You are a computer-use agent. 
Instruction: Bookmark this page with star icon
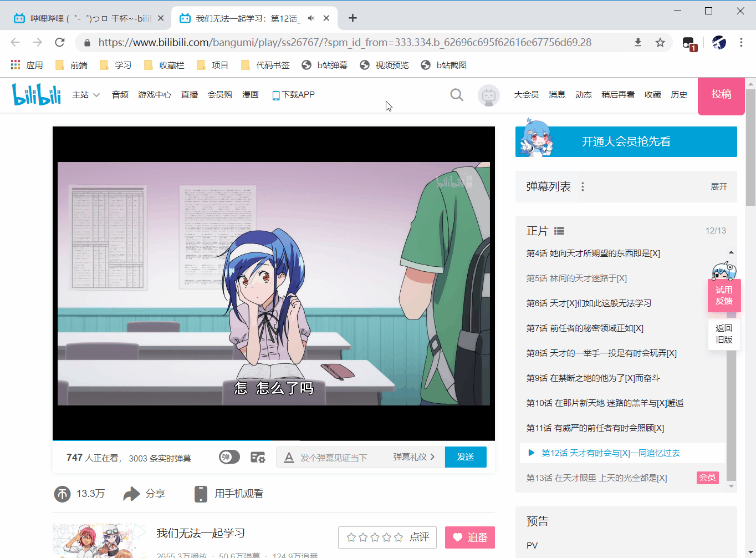[660, 43]
